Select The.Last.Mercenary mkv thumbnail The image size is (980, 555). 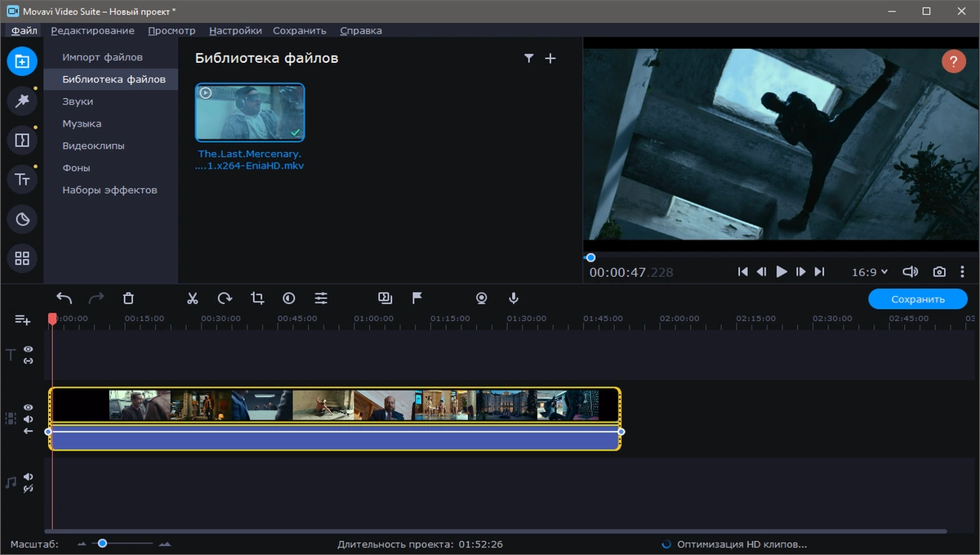pos(250,112)
